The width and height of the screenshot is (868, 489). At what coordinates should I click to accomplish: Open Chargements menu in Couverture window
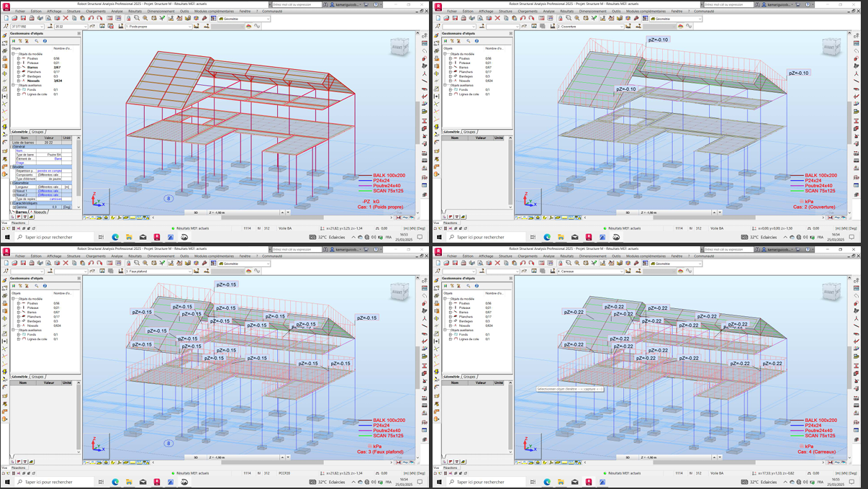(x=528, y=12)
